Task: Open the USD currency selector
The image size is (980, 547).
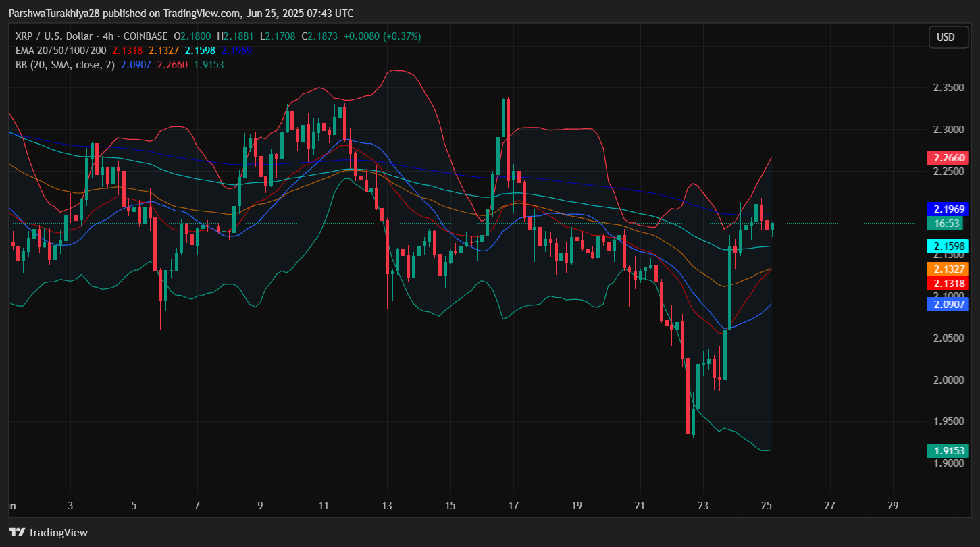Action: [946, 37]
